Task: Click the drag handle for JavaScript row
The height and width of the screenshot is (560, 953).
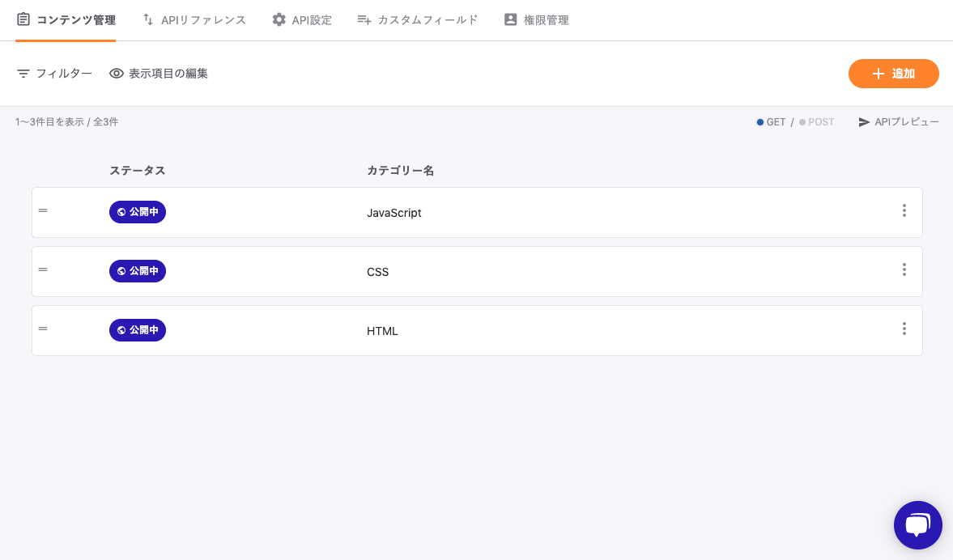Action: click(x=43, y=210)
